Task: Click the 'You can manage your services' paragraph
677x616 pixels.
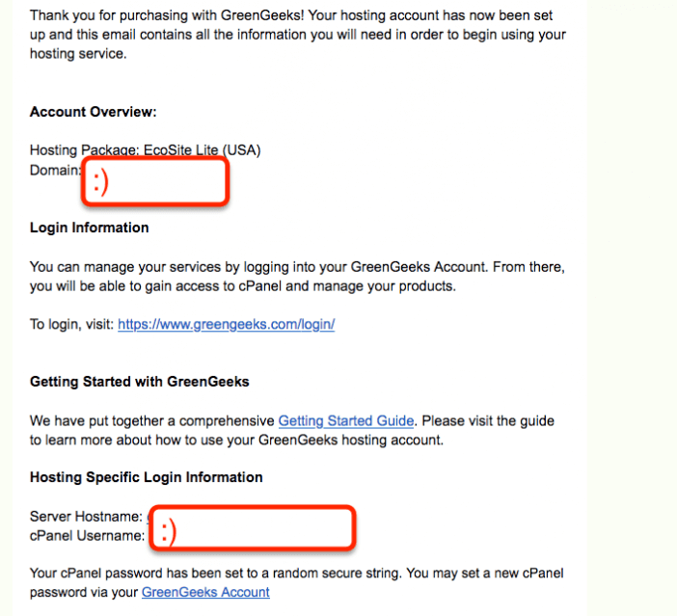Action: [x=297, y=277]
